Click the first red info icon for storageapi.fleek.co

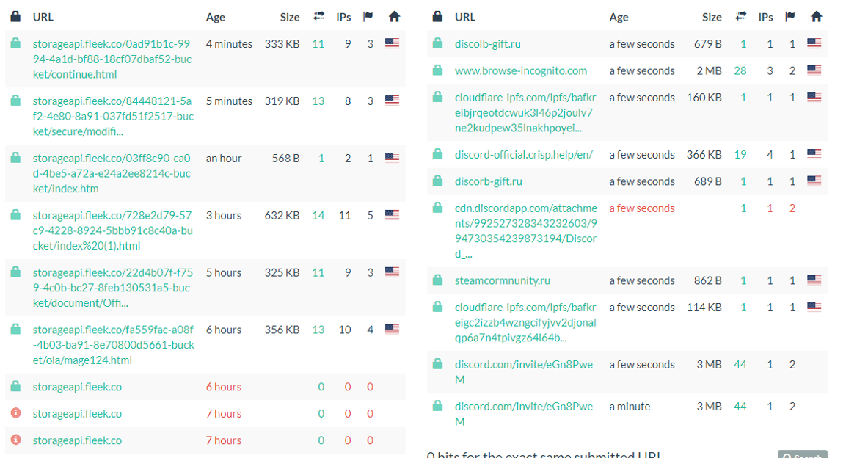(x=15, y=412)
